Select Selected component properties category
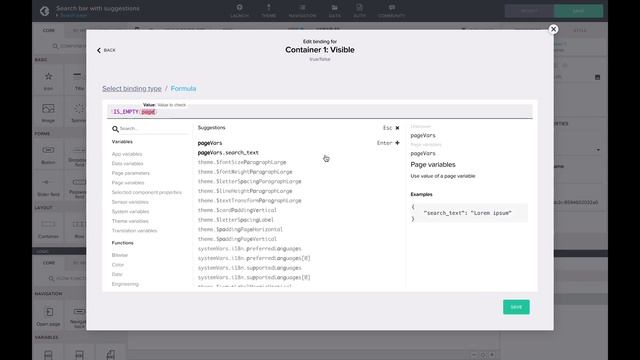The width and height of the screenshot is (640, 360). (147, 192)
